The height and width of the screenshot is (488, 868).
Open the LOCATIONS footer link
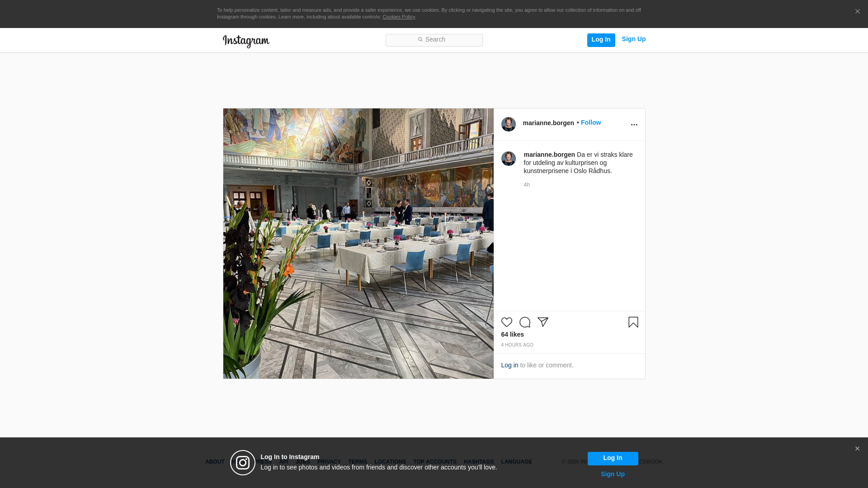coord(390,462)
